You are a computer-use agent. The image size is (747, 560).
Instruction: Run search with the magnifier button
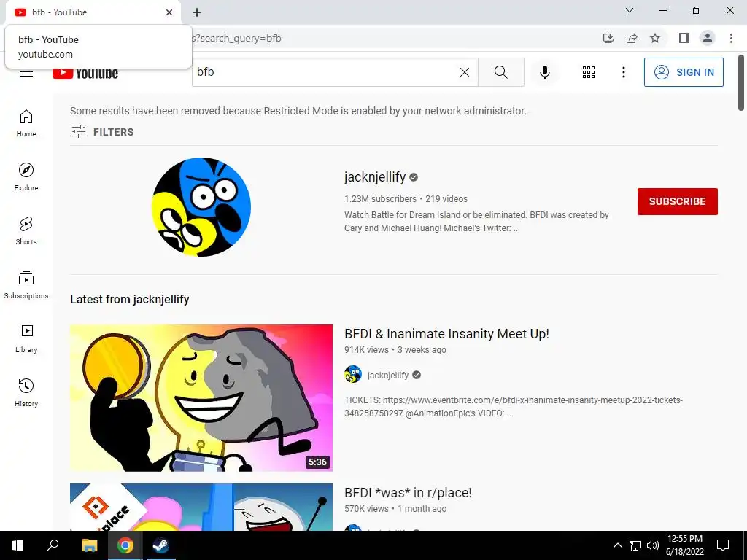pyautogui.click(x=500, y=72)
